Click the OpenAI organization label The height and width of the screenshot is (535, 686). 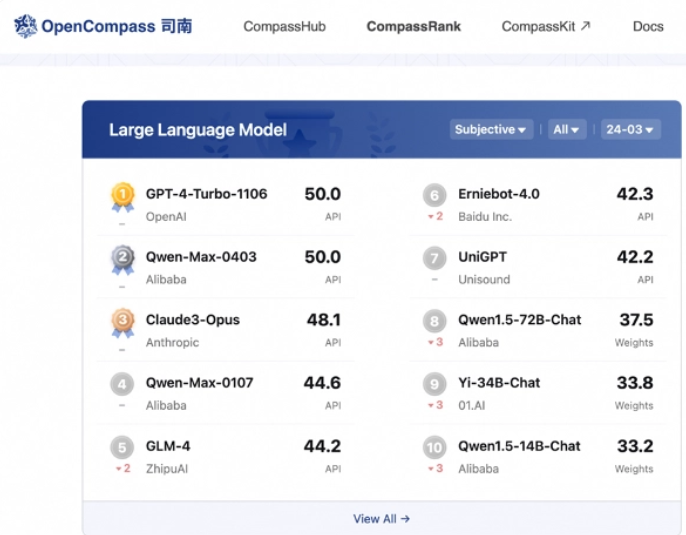click(x=166, y=217)
